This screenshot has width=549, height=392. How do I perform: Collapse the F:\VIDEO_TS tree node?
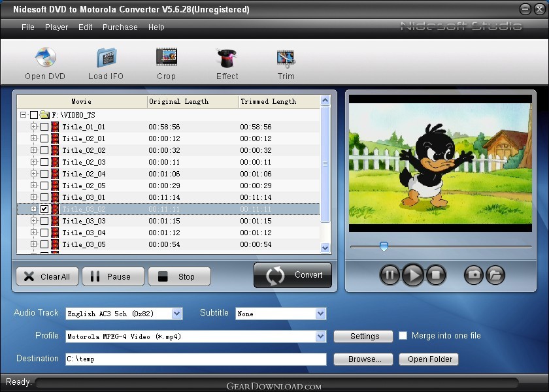tap(23, 114)
